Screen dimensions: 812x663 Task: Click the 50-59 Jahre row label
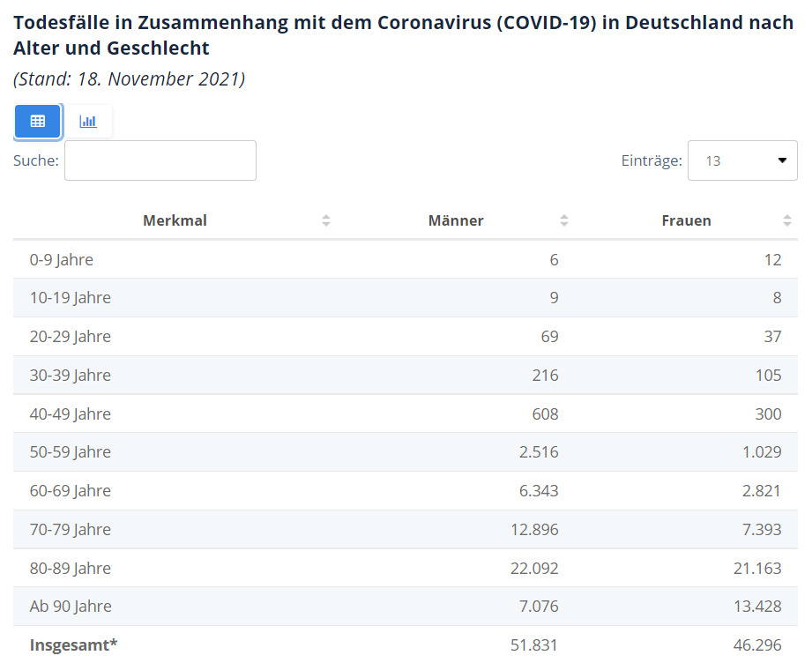pyautogui.click(x=71, y=452)
